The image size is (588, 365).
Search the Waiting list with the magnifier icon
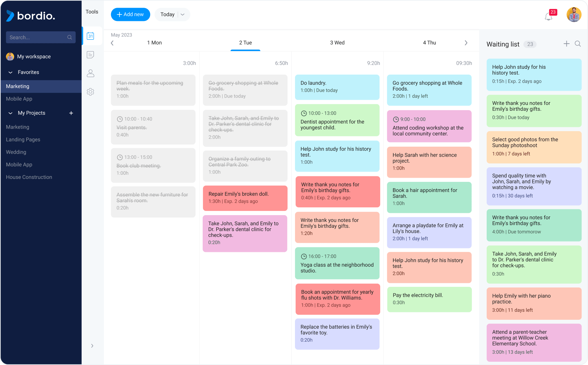click(x=578, y=44)
